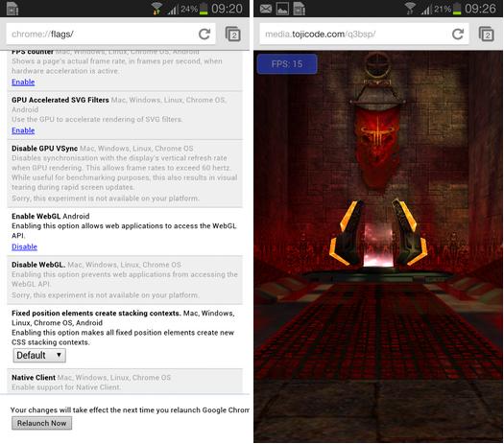This screenshot has height=444, width=504.
Task: Tap SD card icon in left status bar
Action: point(12,9)
